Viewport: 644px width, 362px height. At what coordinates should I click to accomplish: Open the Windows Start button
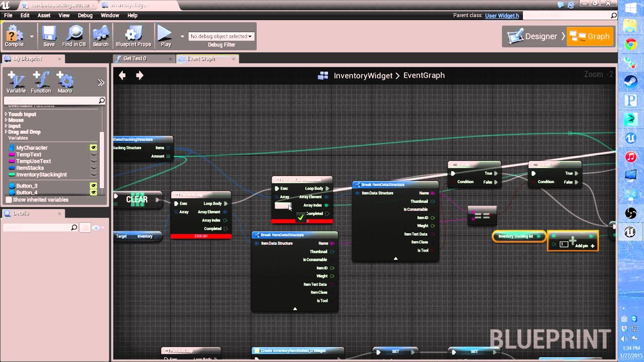point(630,8)
